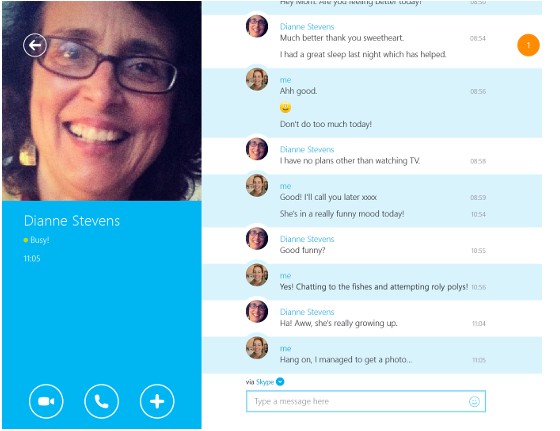
Task: Start a voice call with Dianne
Action: point(101,401)
